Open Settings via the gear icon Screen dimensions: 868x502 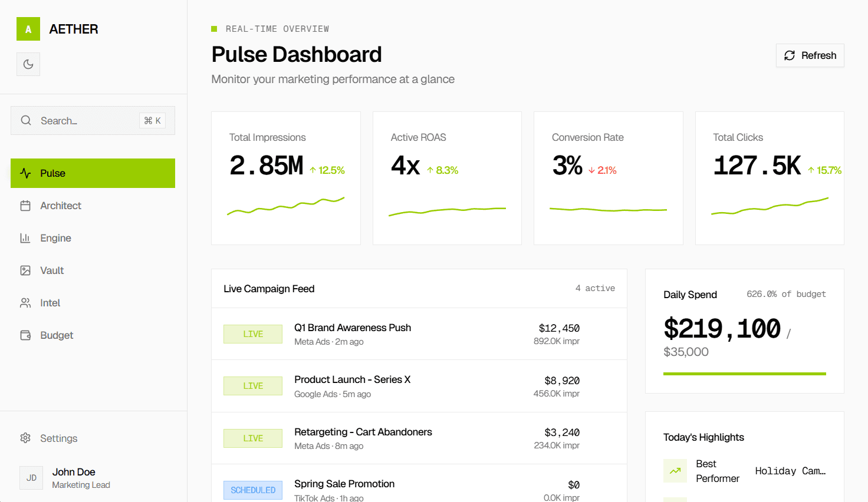(25, 438)
